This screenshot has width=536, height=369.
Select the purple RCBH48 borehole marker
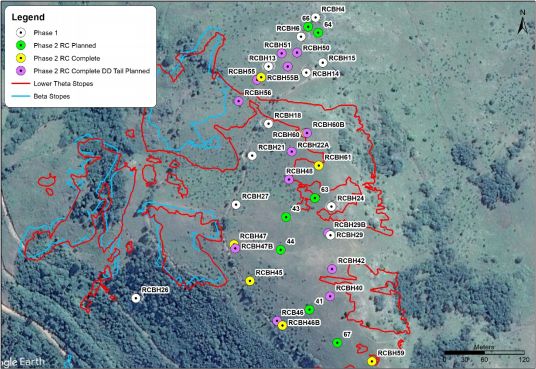289,179
